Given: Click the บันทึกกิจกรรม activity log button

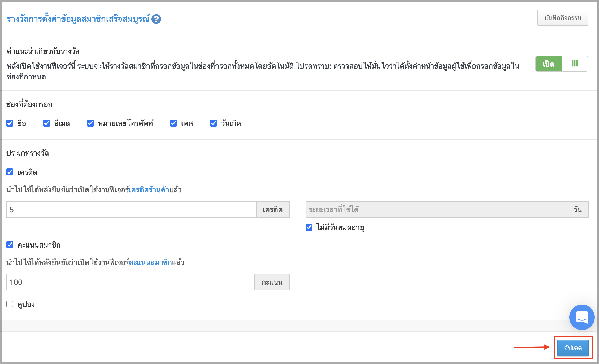Looking at the screenshot, I should [x=563, y=18].
